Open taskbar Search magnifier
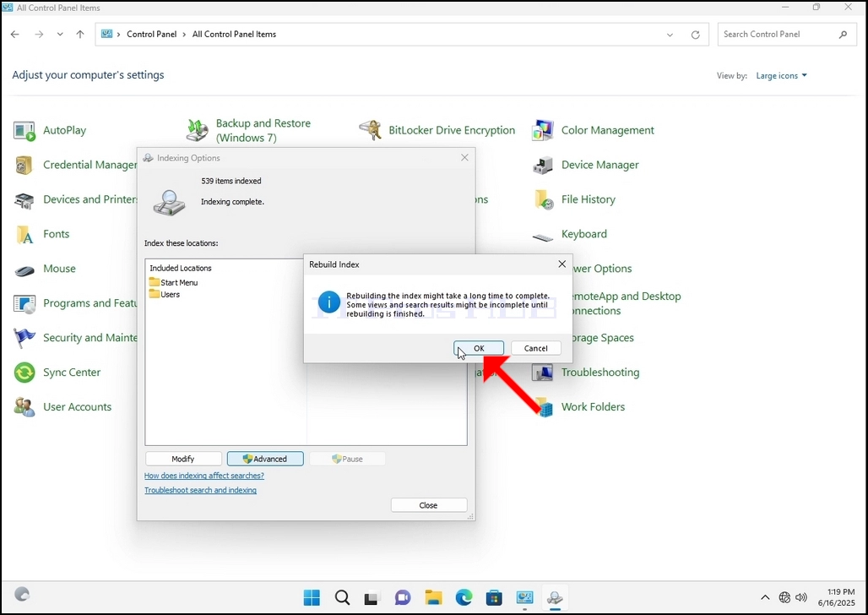This screenshot has width=868, height=615. [x=342, y=598]
